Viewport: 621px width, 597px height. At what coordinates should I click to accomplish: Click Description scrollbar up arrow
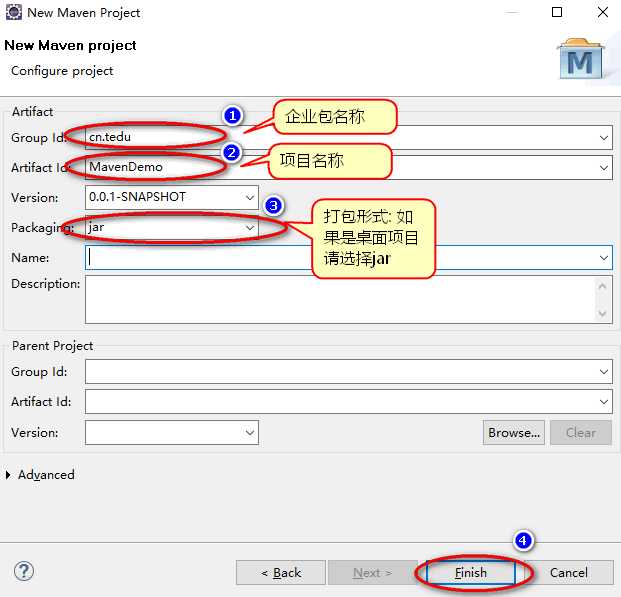pyautogui.click(x=602, y=286)
